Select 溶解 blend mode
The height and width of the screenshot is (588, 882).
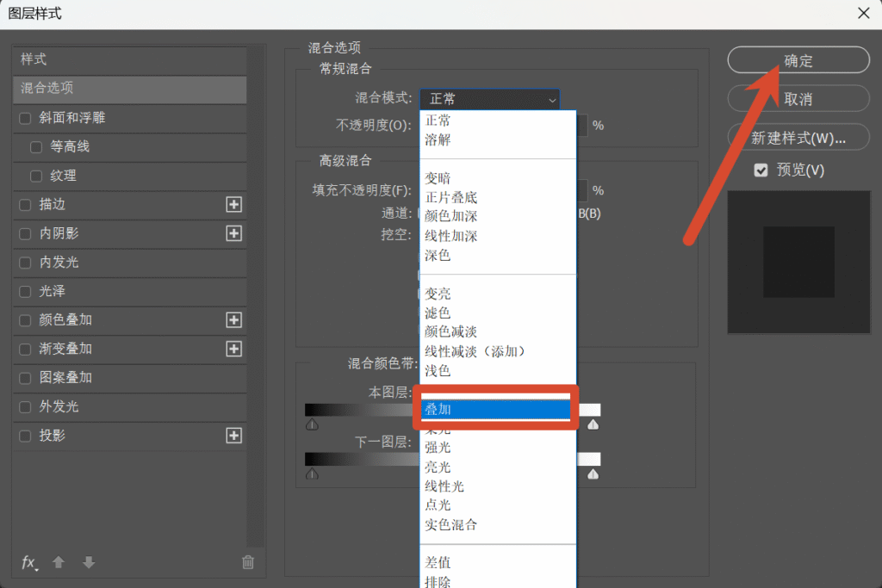498,140
